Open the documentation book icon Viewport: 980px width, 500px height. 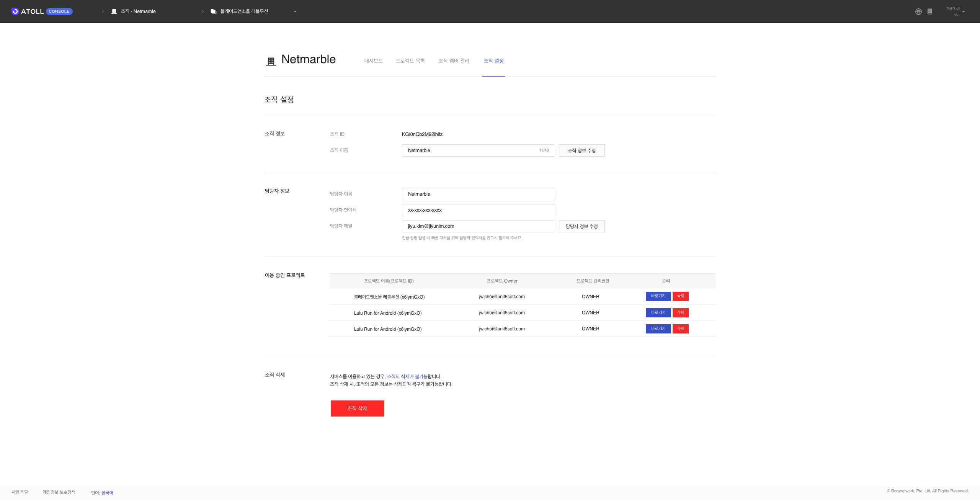(930, 11)
